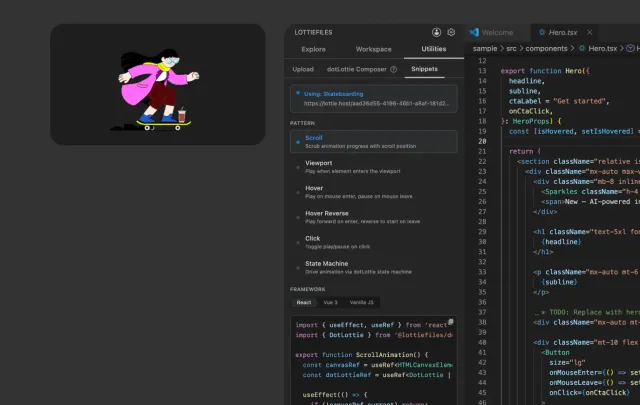Open the Welcome editor tab
The image size is (640, 405).
(497, 32)
